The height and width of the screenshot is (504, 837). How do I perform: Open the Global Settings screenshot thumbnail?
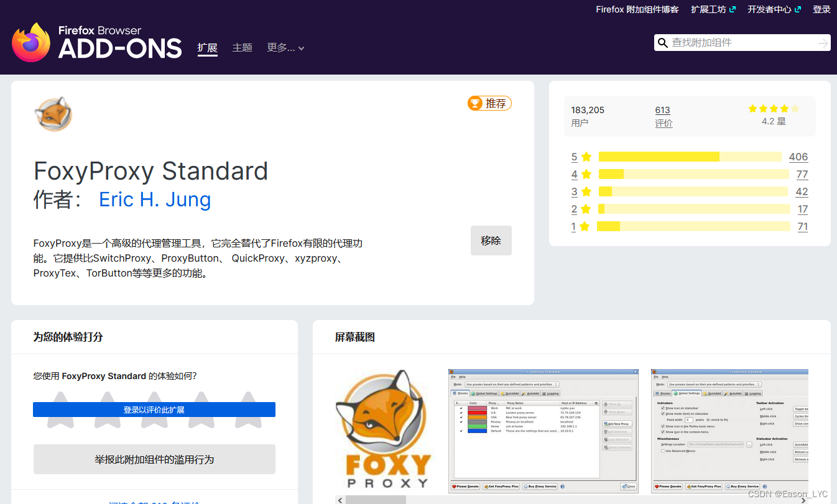[729, 431]
